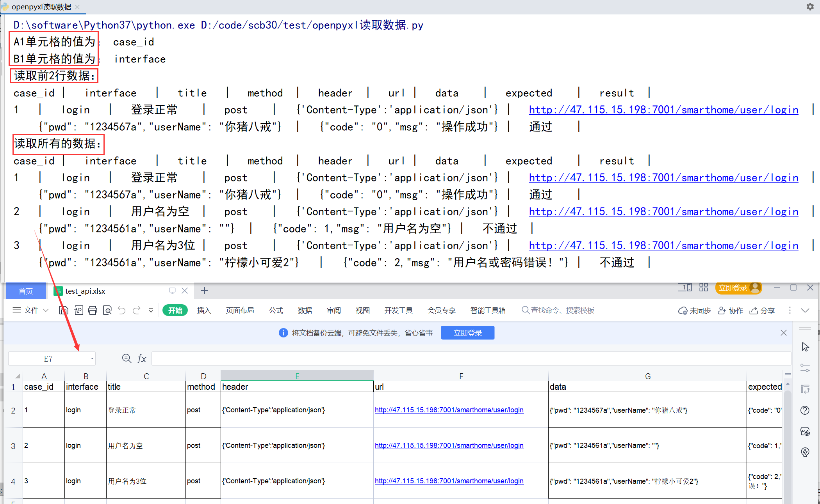
Task: Open the 公式 ribbon tab
Action: [x=276, y=311]
